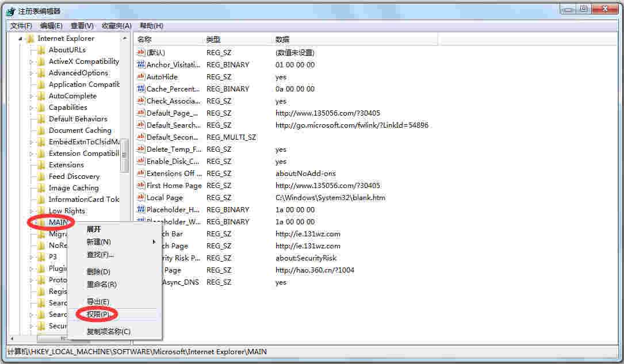Select the InformationCard Tok key
Viewport: 624px width, 364px height.
[x=84, y=200]
